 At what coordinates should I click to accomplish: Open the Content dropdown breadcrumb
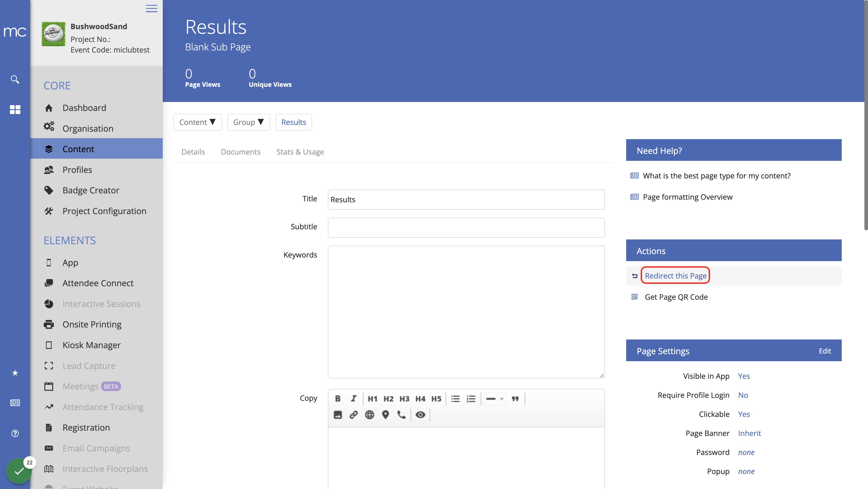pos(197,122)
